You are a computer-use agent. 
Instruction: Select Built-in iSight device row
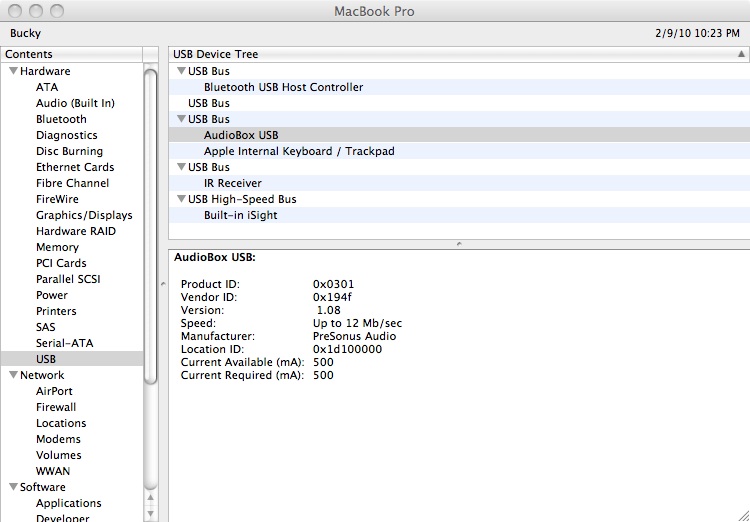point(459,215)
